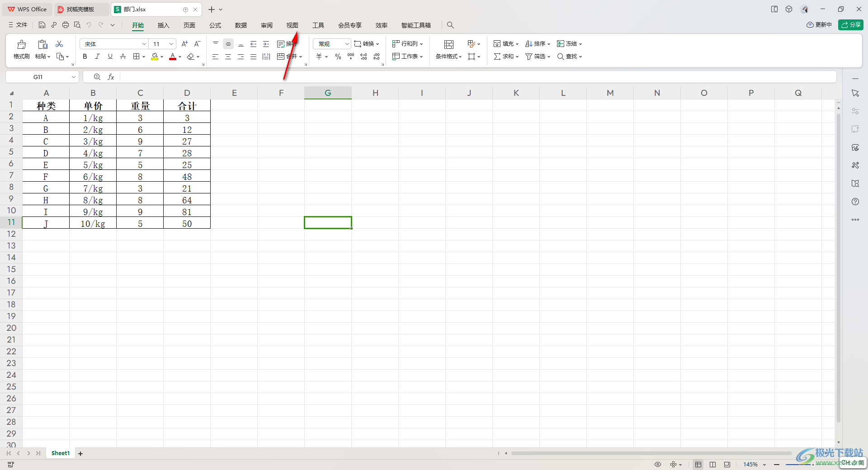Apply thousands separator number style
Image resolution: width=868 pixels, height=470 pixels.
(351, 56)
